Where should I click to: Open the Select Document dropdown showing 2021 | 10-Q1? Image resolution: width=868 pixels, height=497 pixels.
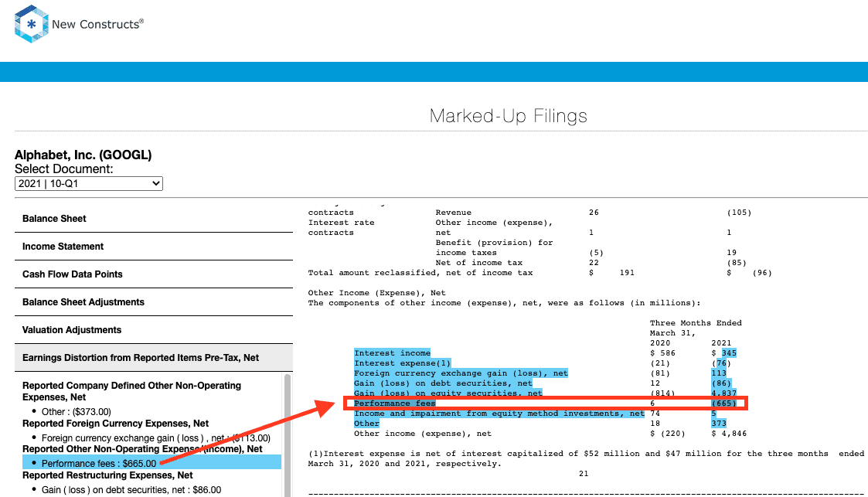click(x=89, y=184)
